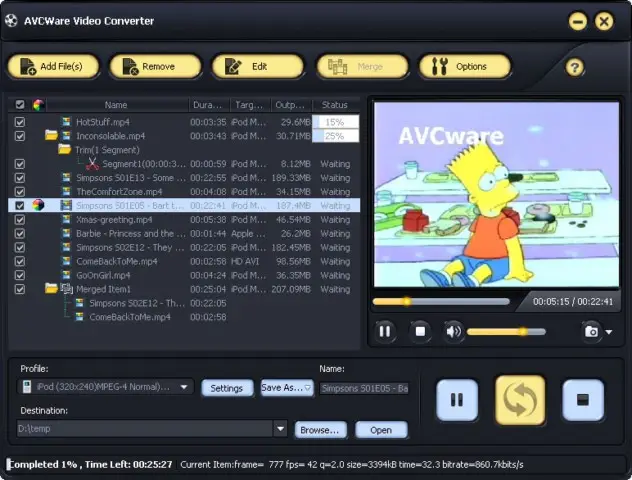Screen dimensions: 632x480
Task: Click the 15% progress bar of HotStuff.mp4
Action: [335, 122]
